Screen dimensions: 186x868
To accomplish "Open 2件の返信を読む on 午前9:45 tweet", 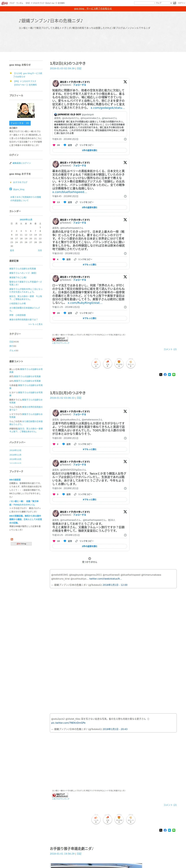I will click(90, 208).
